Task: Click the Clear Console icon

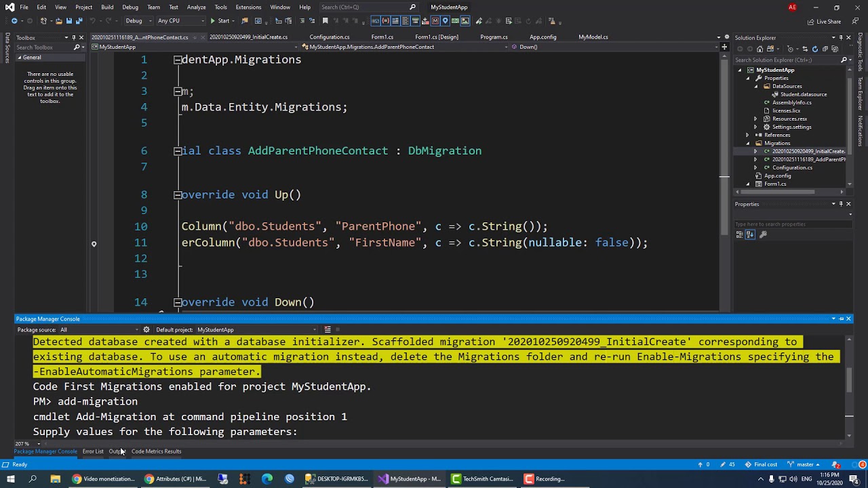Action: tap(328, 329)
